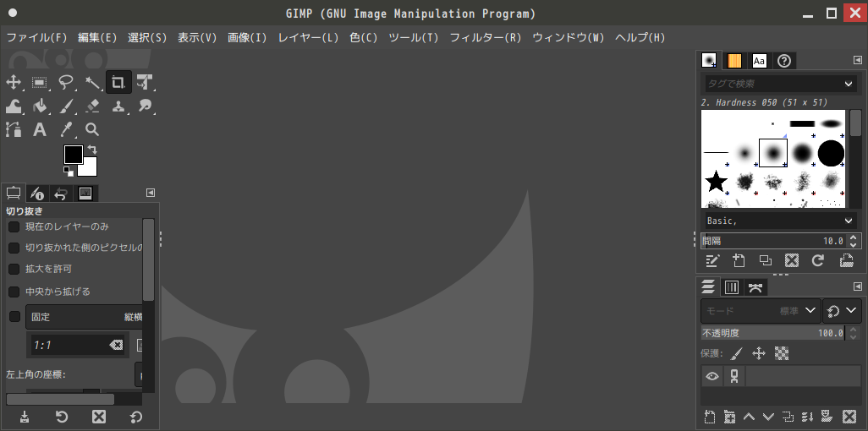The image size is (868, 431).
Task: Adjust the 間隔 brush spacing slider
Action: point(774,241)
